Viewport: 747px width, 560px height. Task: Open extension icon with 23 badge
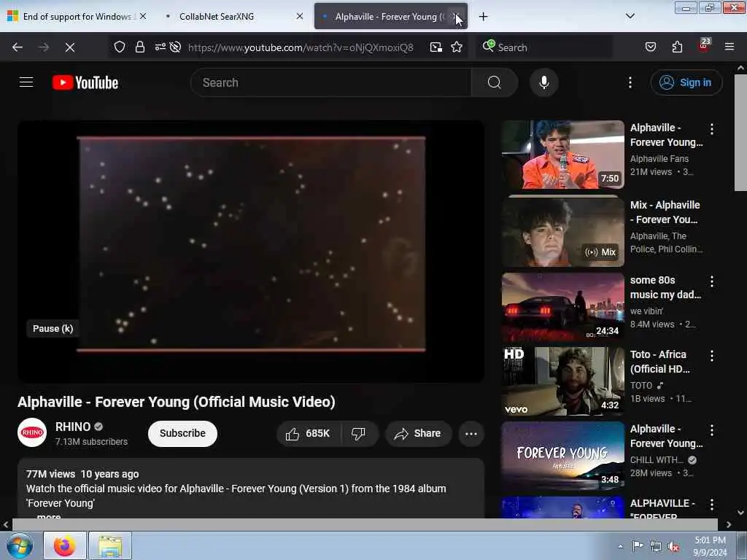click(704, 46)
